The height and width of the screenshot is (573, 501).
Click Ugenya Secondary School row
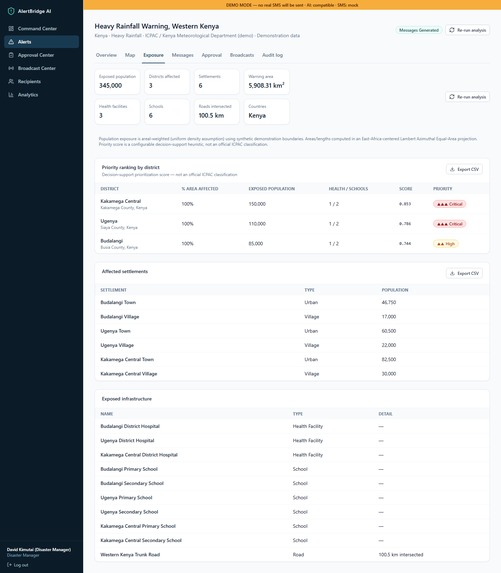click(x=292, y=512)
